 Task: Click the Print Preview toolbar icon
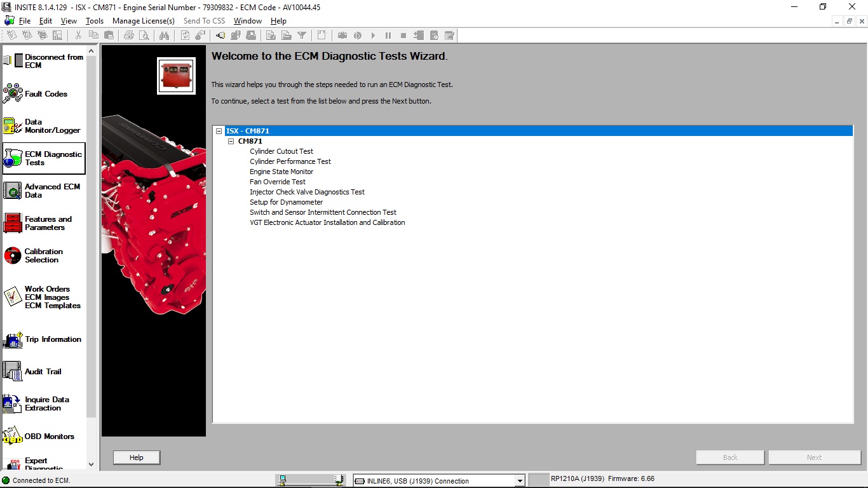coord(144,36)
